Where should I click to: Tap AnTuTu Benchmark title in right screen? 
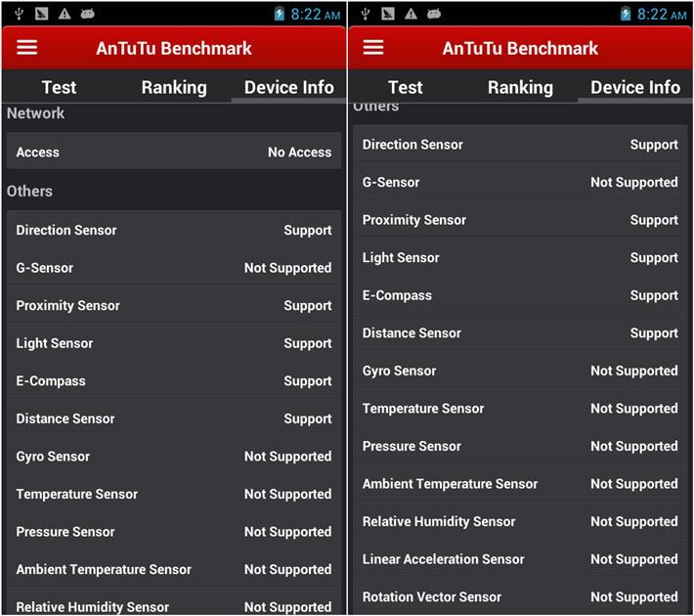[520, 48]
